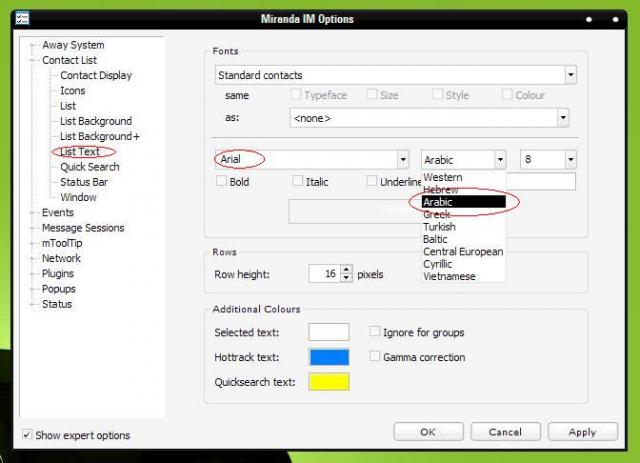Open the Standard contacts dropdown
This screenshot has width=640, height=463.
click(x=571, y=75)
